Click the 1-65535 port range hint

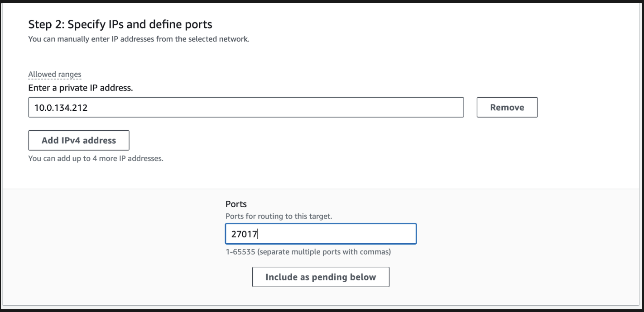[236, 252]
